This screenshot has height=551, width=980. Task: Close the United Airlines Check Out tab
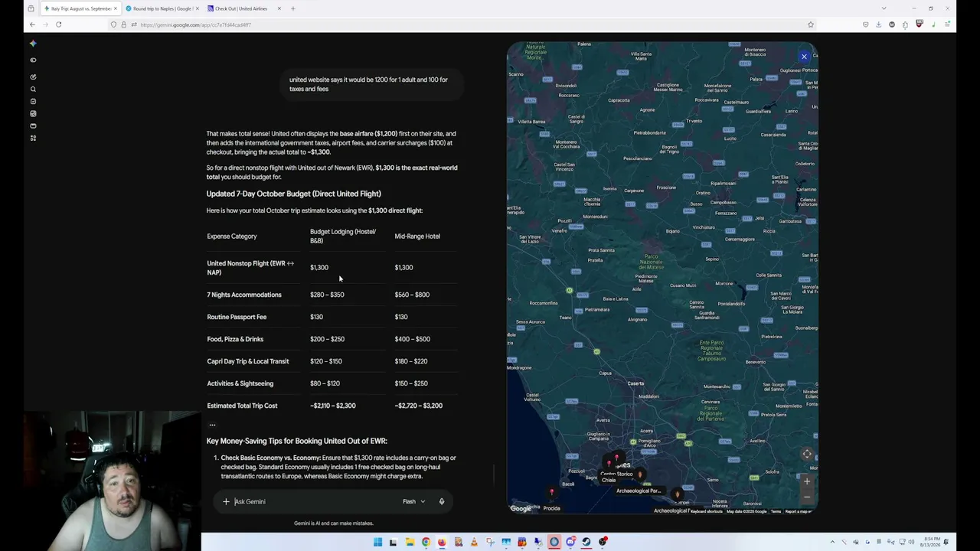pyautogui.click(x=279, y=8)
